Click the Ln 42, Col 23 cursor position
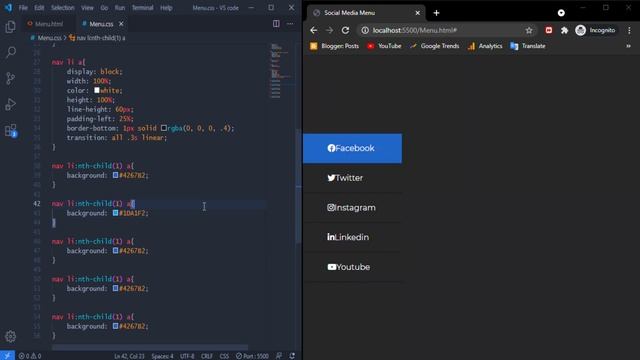This screenshot has width=640, height=360. [x=129, y=356]
